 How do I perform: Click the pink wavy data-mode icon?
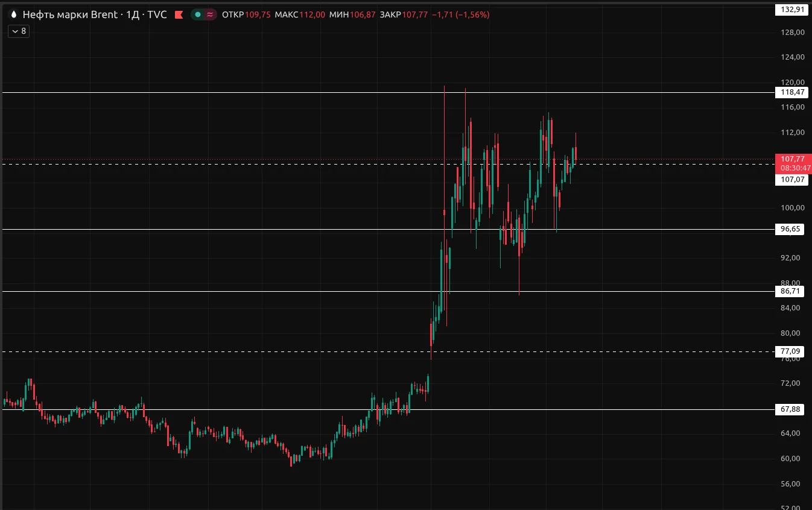click(x=209, y=14)
